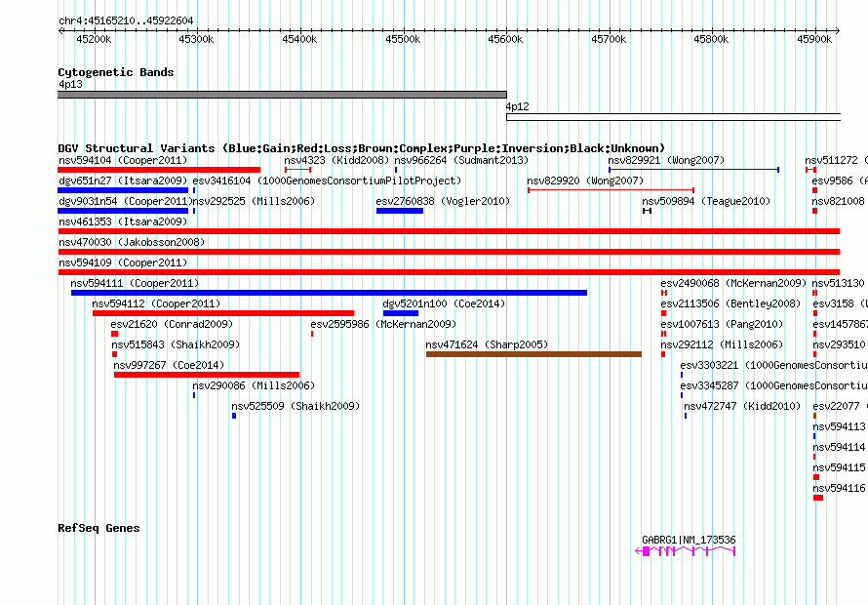Click the nsv829920 (Wong2007) red line feature
This screenshot has height=605, width=868.
(612, 190)
